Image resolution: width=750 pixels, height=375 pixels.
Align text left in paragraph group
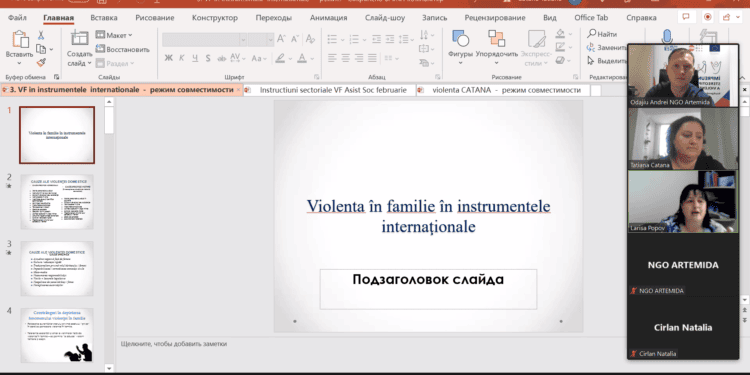tap(332, 58)
